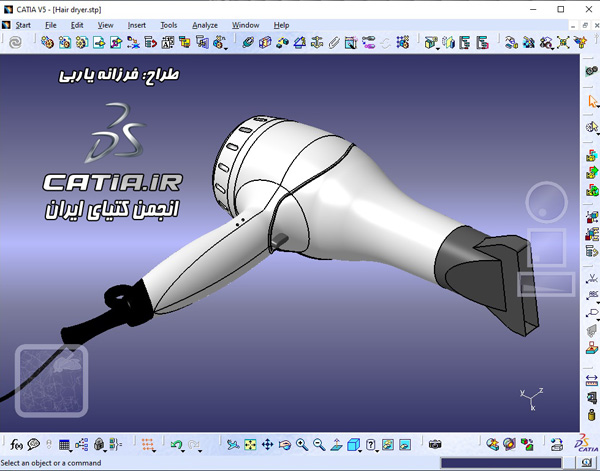600x471 pixels.
Task: Click the Undo arrow icon
Action: coord(176,445)
